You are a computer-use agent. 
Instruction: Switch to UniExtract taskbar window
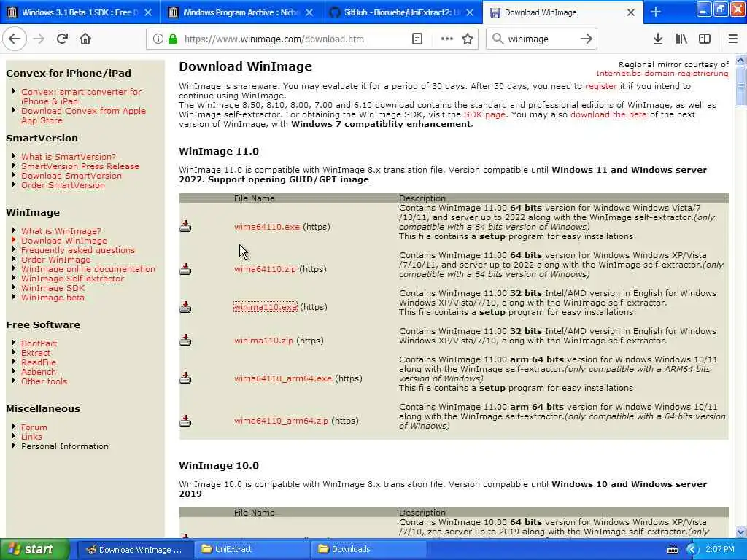(x=253, y=550)
